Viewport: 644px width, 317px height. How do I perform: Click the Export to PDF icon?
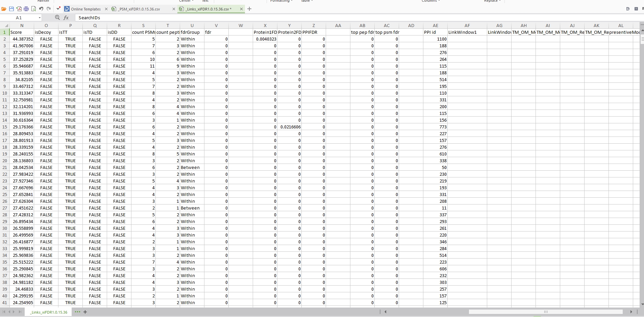[x=19, y=9]
